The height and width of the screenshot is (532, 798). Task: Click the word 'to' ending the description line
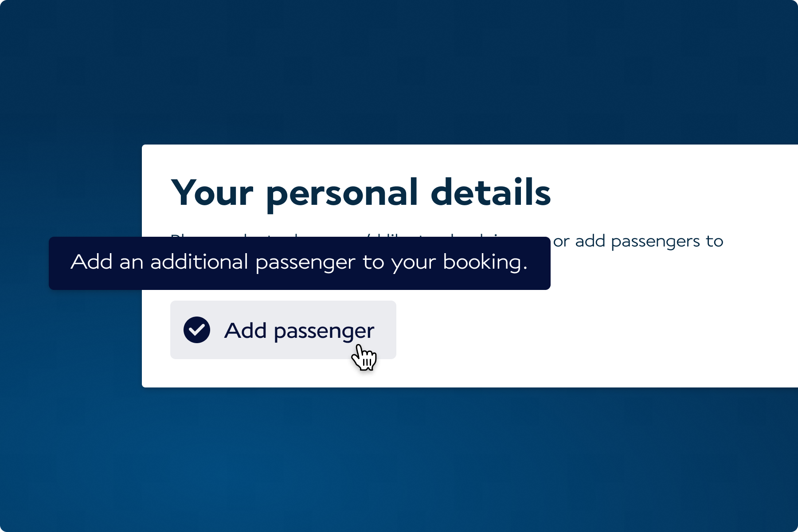pyautogui.click(x=715, y=241)
